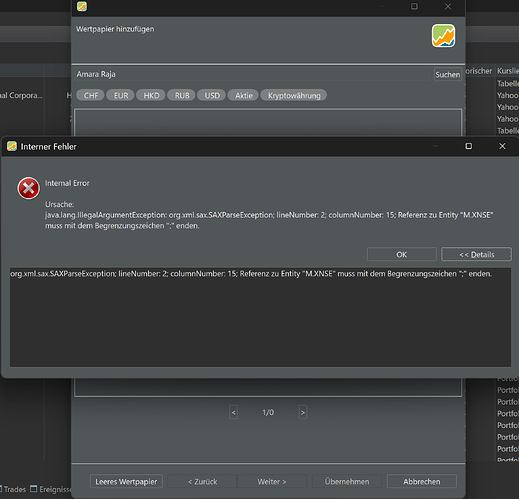Click app icon in wizard window title bar
The width and height of the screenshot is (519, 499).
pyautogui.click(x=82, y=6)
